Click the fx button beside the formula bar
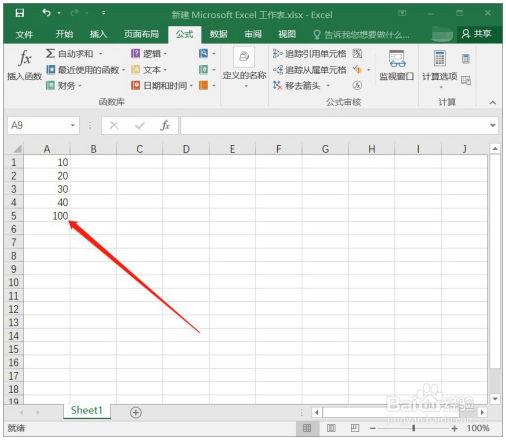 pos(165,126)
